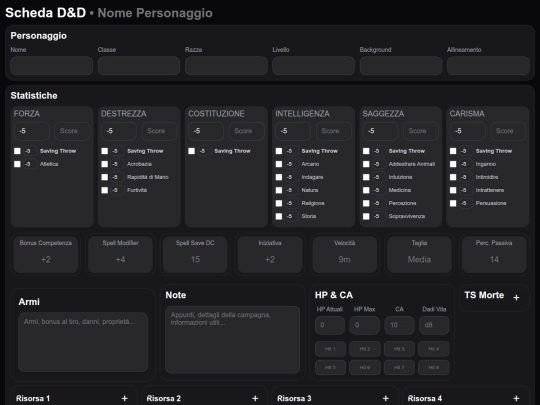Click the Forza modifier box showing -5
Screen dimensions: 540x405
coord(32,131)
